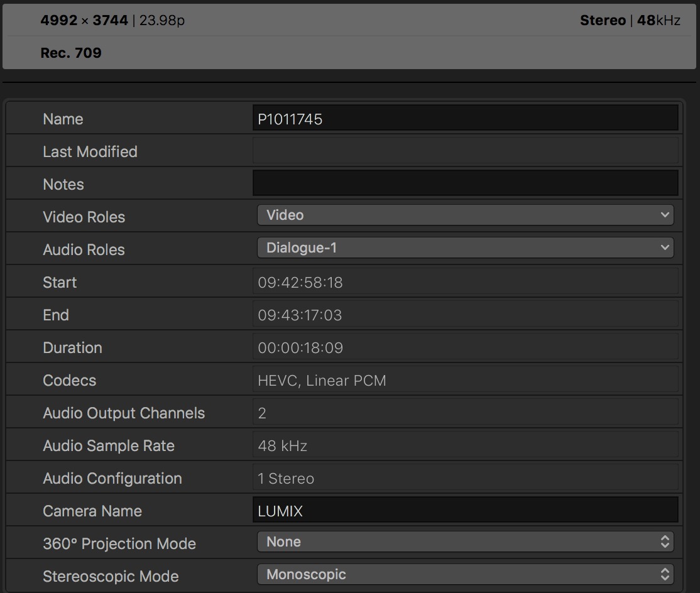
Task: Click the Codecs value HEVC, Linear PCM
Action: 322,381
